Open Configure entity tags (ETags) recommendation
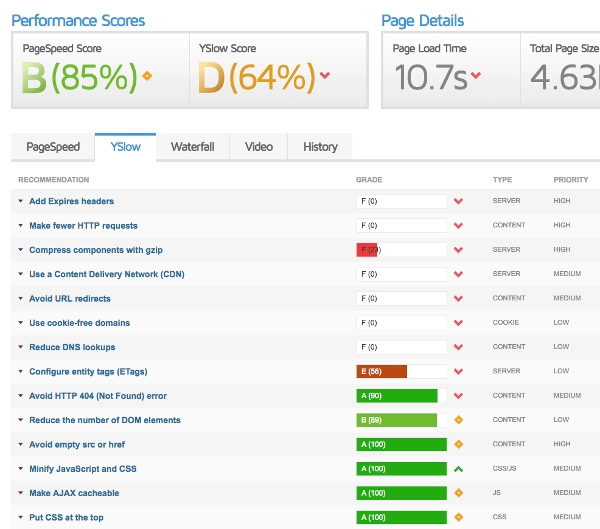 pos(88,372)
